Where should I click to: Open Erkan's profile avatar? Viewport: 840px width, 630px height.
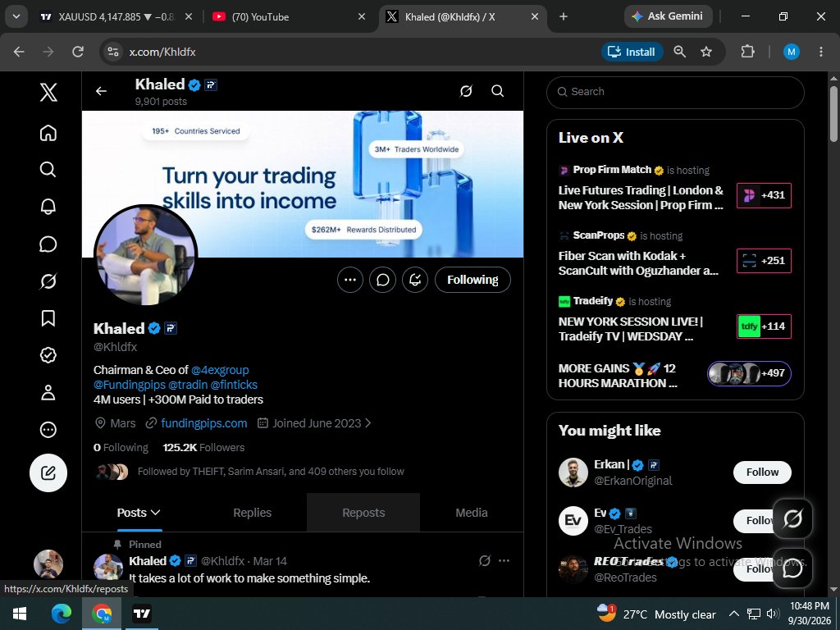573,472
